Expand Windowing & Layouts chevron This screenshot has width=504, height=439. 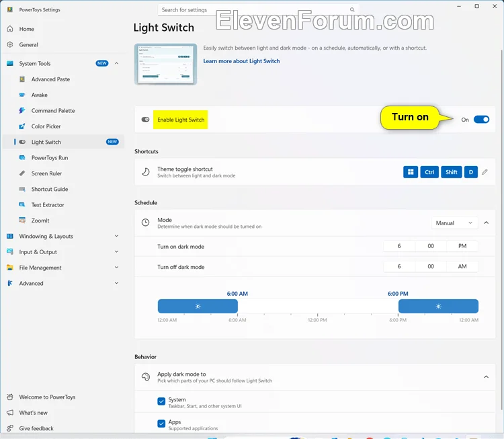[x=117, y=236]
